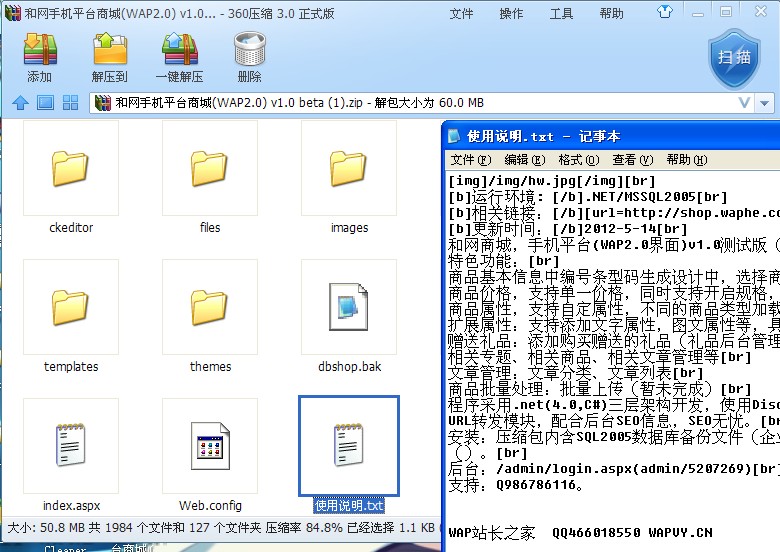Click the 运行环境 .NET/MSSQL2005 line in Notepad

587,197
